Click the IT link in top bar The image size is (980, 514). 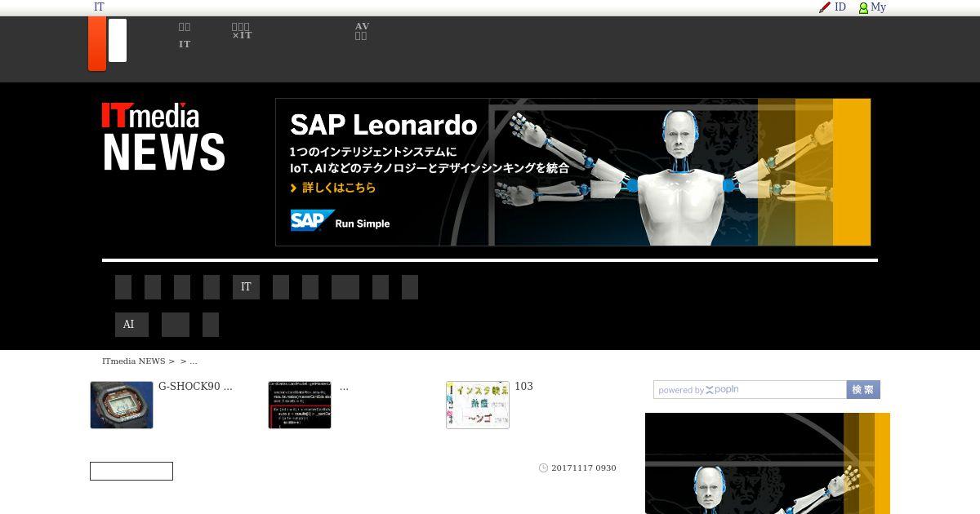(99, 7)
